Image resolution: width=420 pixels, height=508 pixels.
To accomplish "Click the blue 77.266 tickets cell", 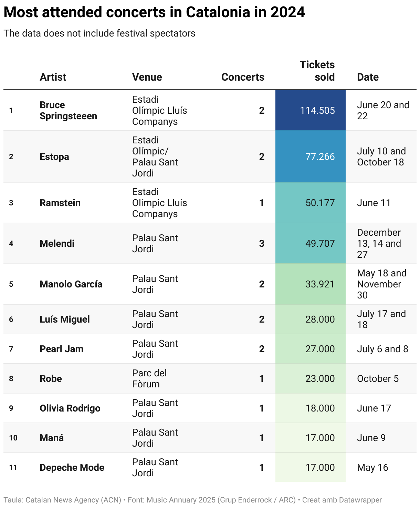I will click(x=310, y=156).
